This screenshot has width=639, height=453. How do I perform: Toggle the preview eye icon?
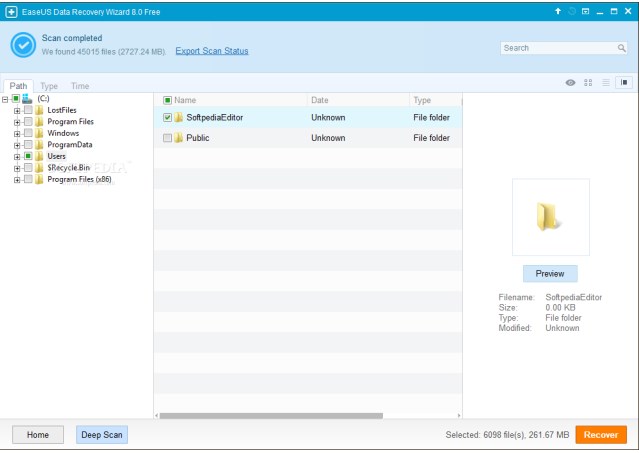tap(570, 83)
